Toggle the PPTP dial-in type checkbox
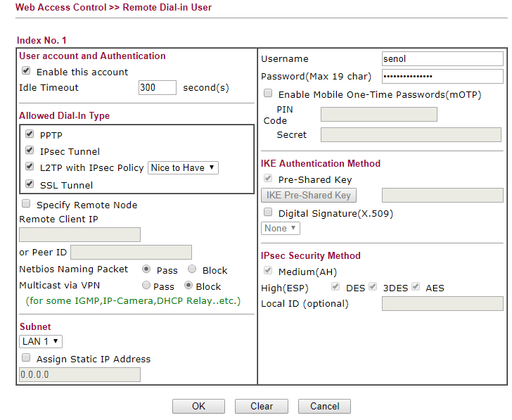Image resolution: width=512 pixels, height=420 pixels. (30, 134)
